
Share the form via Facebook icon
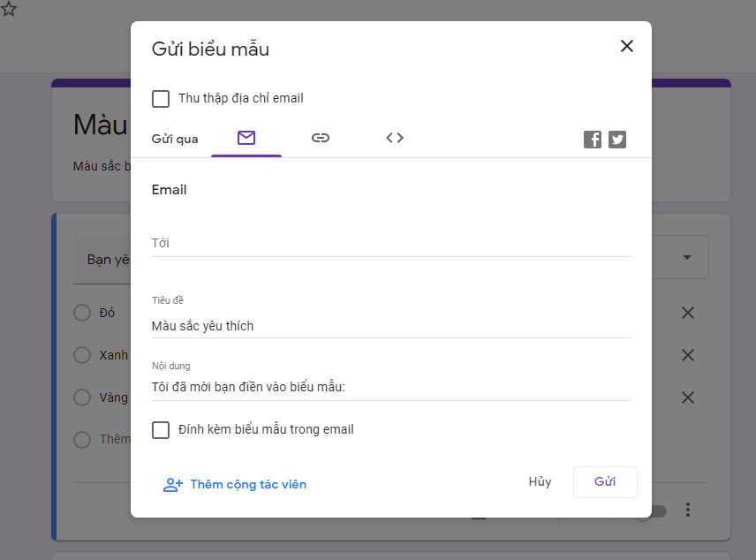(593, 140)
